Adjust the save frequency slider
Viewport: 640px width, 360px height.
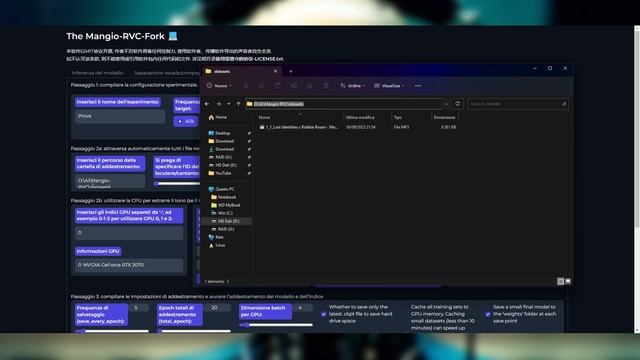click(x=112, y=331)
